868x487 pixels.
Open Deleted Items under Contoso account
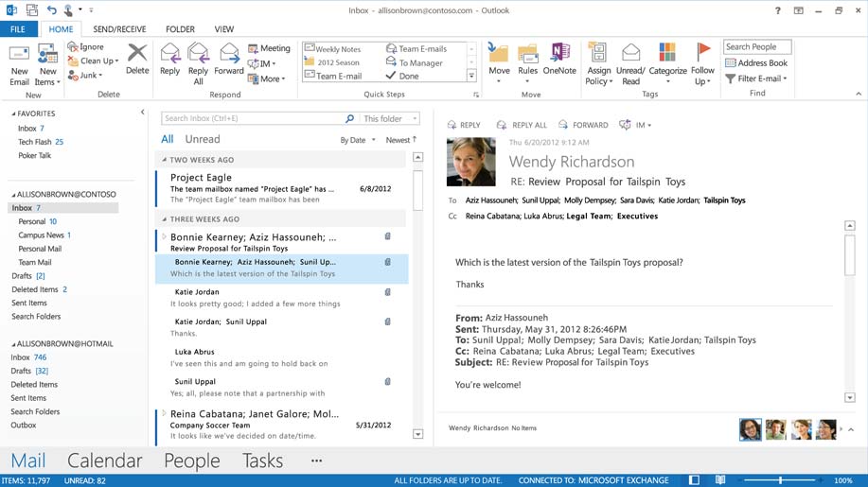(x=39, y=289)
